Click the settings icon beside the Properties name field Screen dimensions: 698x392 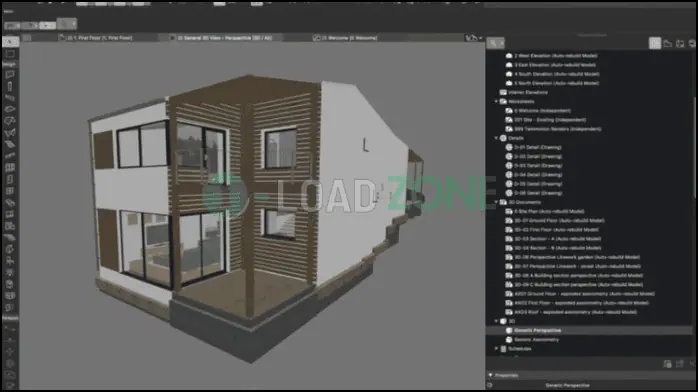491,385
